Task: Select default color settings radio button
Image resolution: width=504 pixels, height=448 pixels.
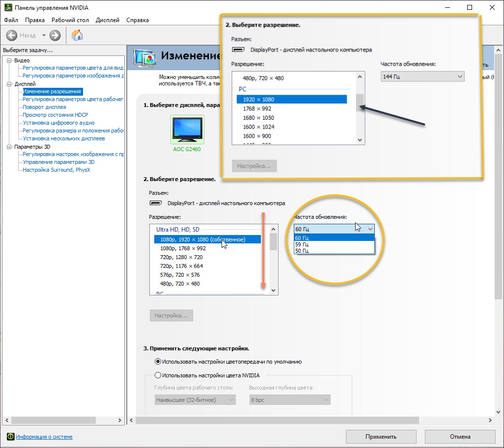Action: point(158,362)
